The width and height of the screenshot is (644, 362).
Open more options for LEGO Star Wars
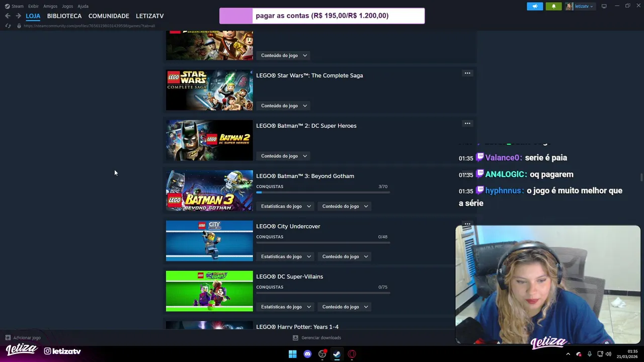(x=467, y=73)
